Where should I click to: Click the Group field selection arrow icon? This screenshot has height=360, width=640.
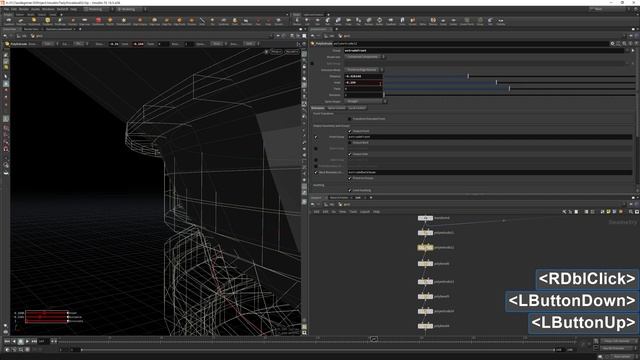pos(633,51)
